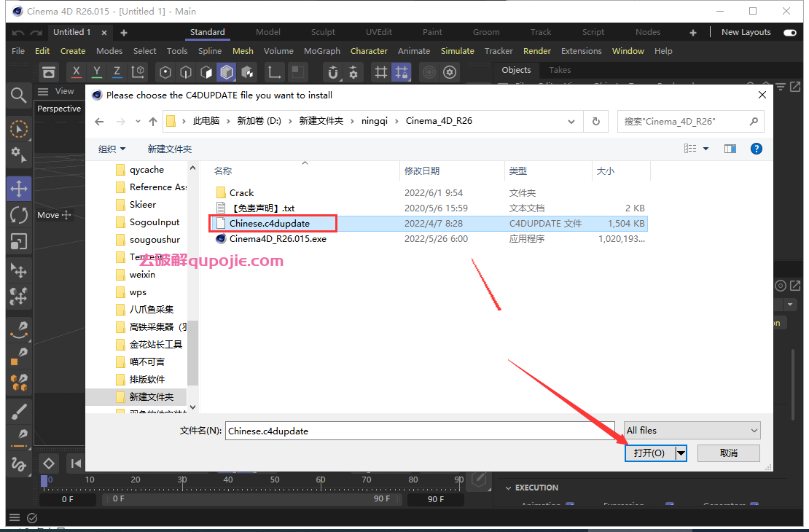
Task: Click the ningqi breadcrumb
Action: pos(374,121)
